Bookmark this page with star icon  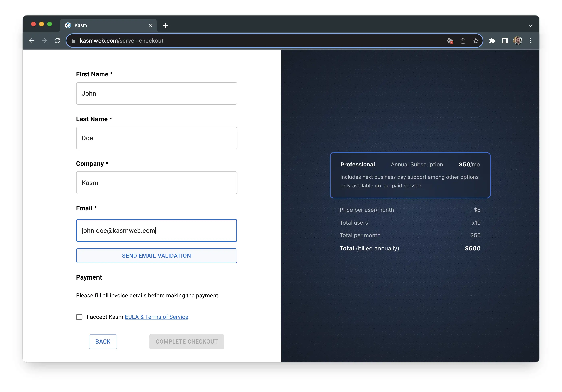point(475,41)
